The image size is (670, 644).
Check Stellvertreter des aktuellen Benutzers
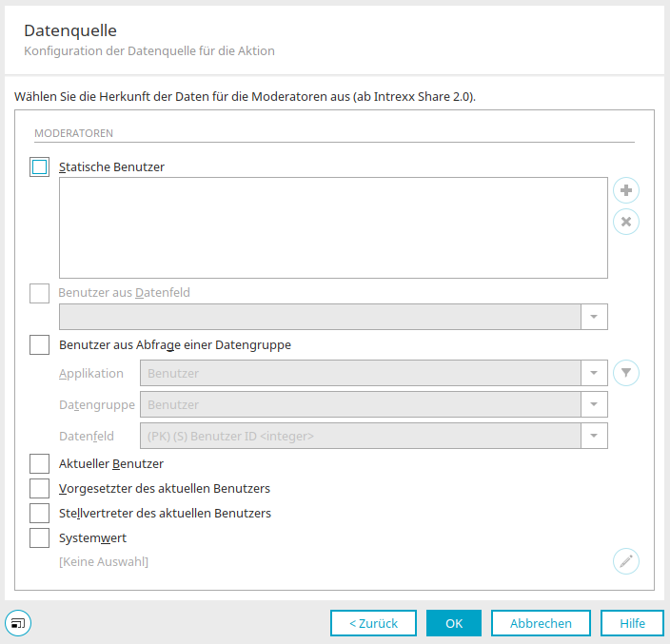tap(39, 514)
